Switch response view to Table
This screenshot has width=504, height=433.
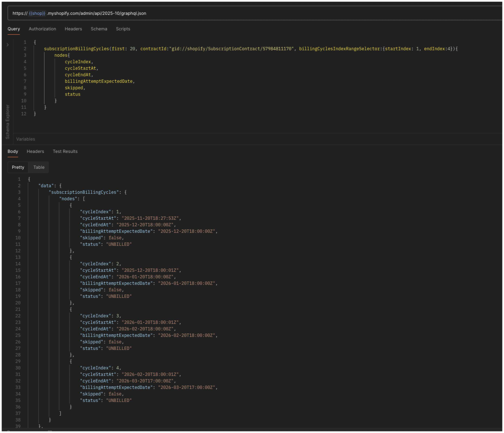pos(39,167)
